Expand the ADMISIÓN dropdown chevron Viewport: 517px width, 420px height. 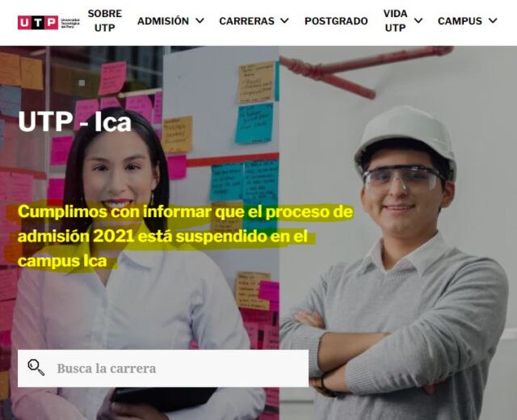(x=200, y=21)
